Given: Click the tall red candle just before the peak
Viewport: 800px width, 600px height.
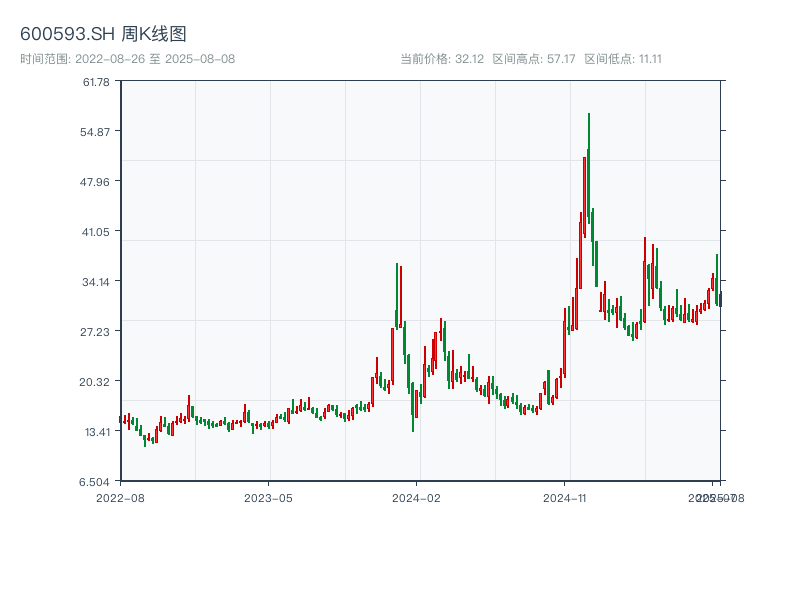Looking at the screenshot, I should (x=585, y=197).
